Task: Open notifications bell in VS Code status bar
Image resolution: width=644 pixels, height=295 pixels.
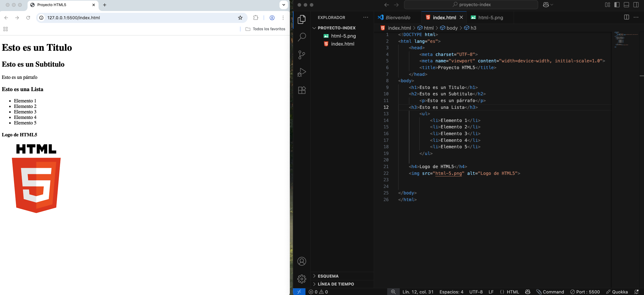Action: [x=636, y=292]
